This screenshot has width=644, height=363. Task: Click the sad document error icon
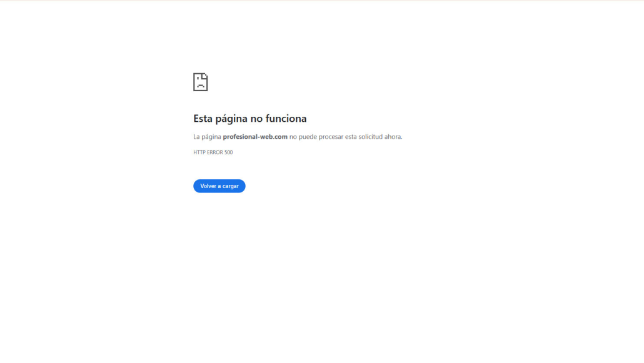(x=200, y=82)
